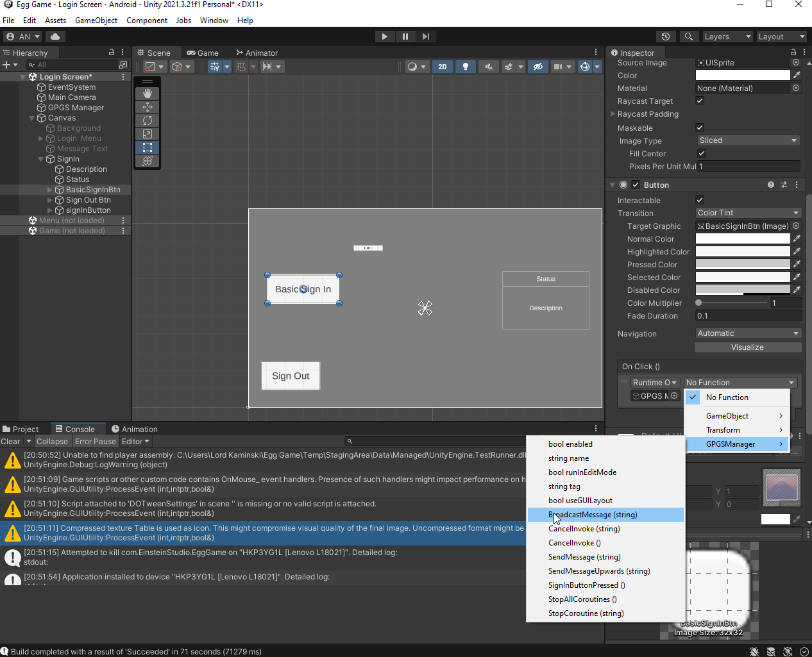Select the Rect tool in Scene tools
Viewport: 812px width, 657px height.
coord(147,147)
